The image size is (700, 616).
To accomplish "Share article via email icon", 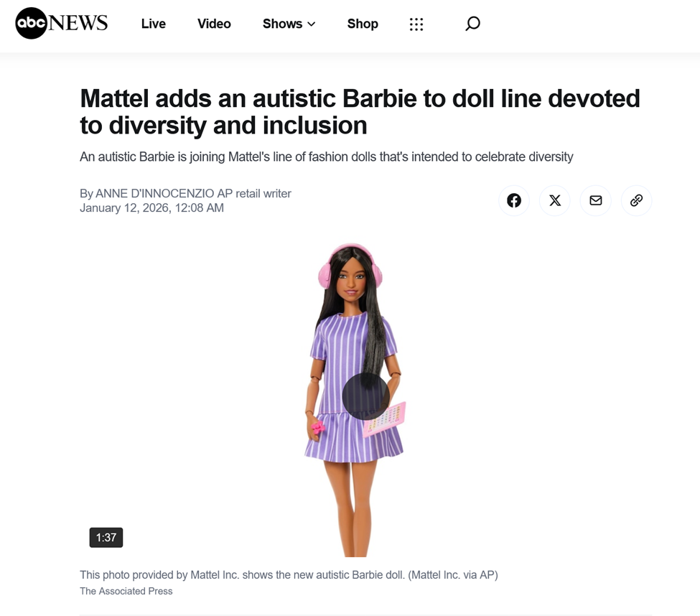I will 595,200.
